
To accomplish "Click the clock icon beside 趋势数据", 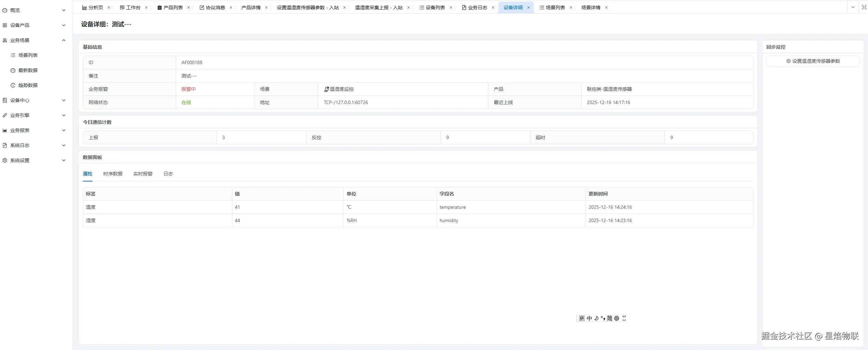I will tap(13, 85).
